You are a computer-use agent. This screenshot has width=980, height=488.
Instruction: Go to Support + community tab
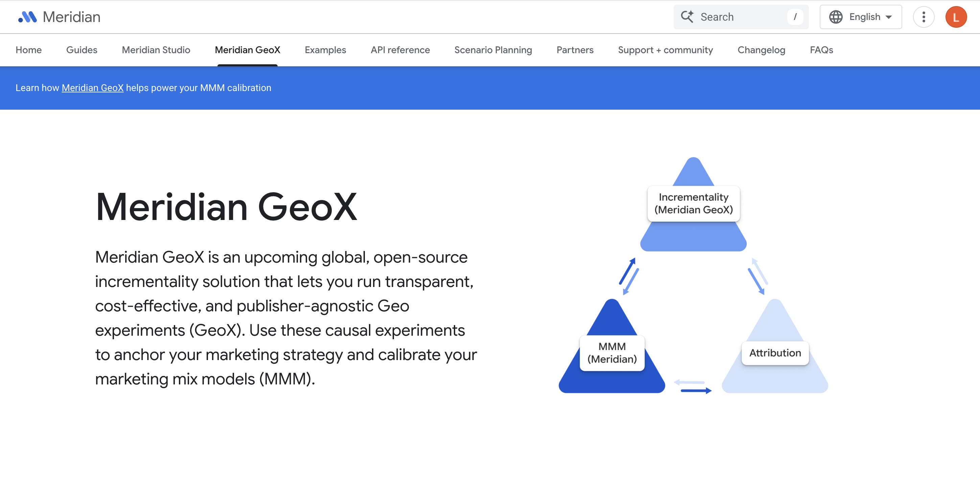666,50
